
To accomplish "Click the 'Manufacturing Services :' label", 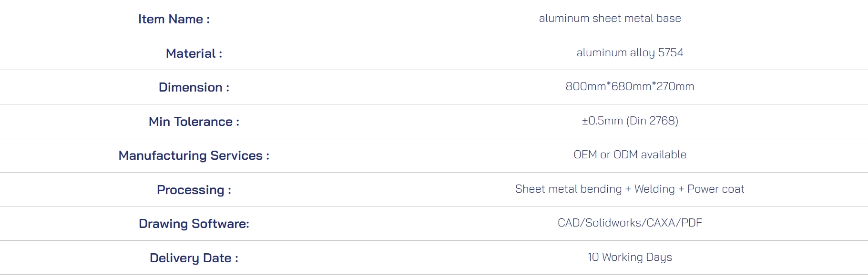I will click(x=194, y=156).
